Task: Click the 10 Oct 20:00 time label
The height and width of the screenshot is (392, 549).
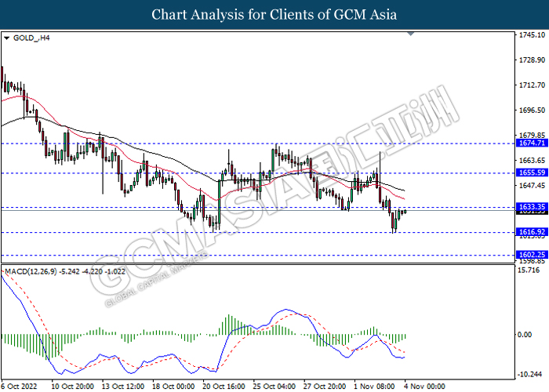Action: (x=72, y=386)
